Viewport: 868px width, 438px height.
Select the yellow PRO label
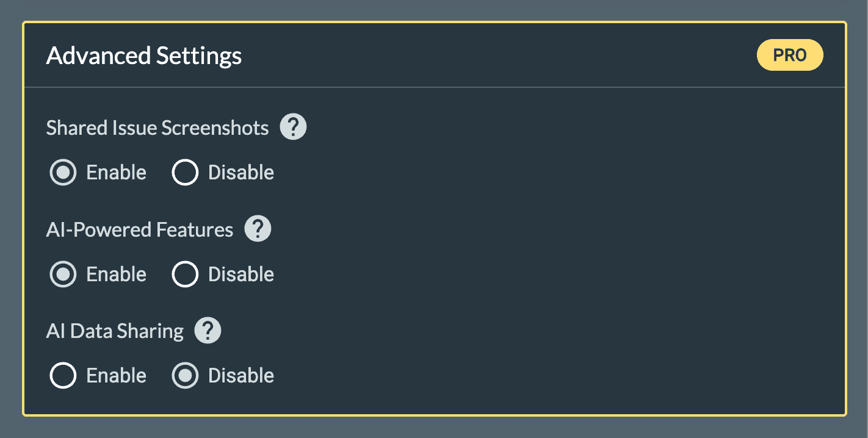point(790,55)
